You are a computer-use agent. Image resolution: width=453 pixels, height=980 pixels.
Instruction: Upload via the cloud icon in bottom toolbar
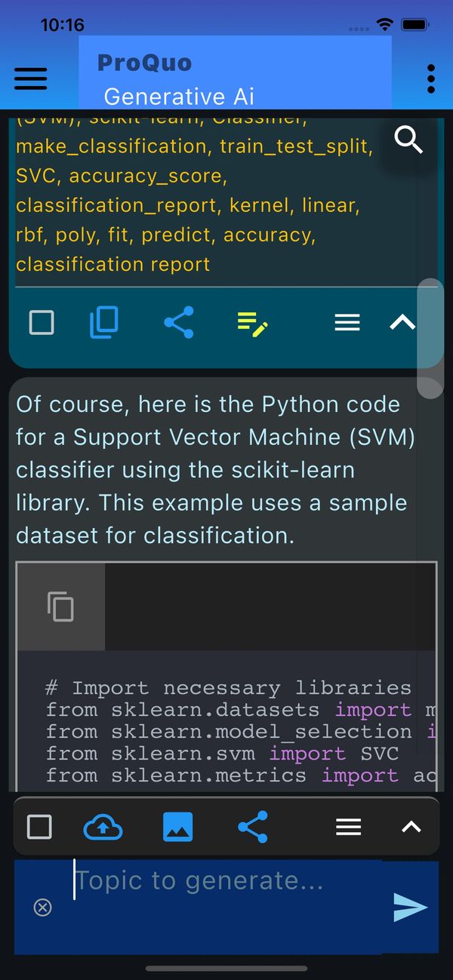pos(103,826)
